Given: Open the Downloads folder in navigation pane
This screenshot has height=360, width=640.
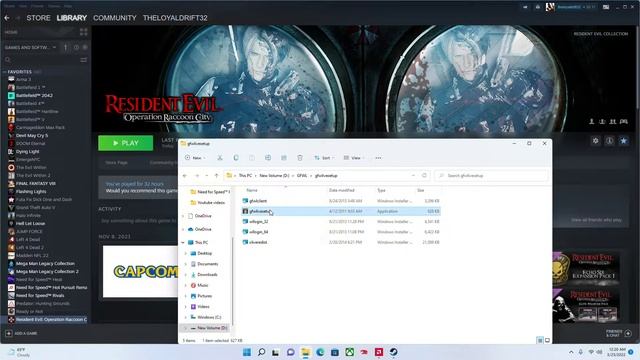Looking at the screenshot, I should click(207, 275).
